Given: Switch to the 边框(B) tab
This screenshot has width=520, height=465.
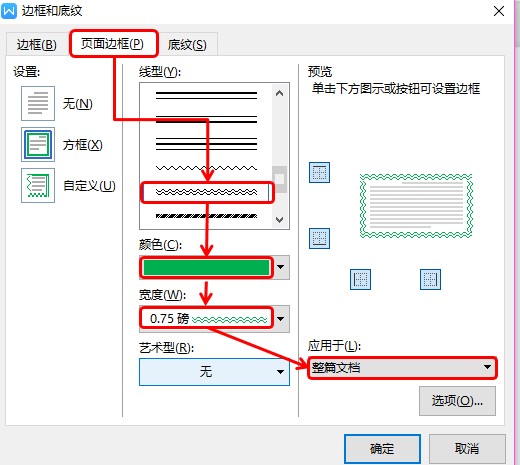Looking at the screenshot, I should tap(37, 44).
